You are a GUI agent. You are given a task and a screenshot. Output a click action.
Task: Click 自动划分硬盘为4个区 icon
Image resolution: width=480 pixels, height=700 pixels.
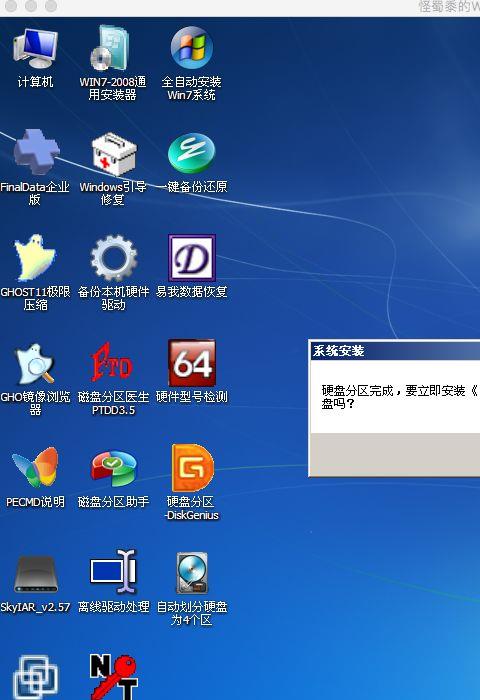192,573
